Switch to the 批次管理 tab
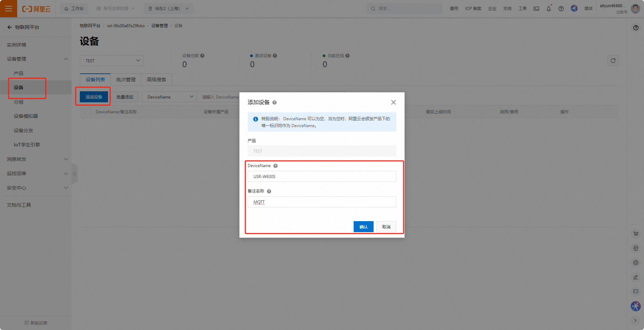The width and height of the screenshot is (644, 330). coord(126,80)
